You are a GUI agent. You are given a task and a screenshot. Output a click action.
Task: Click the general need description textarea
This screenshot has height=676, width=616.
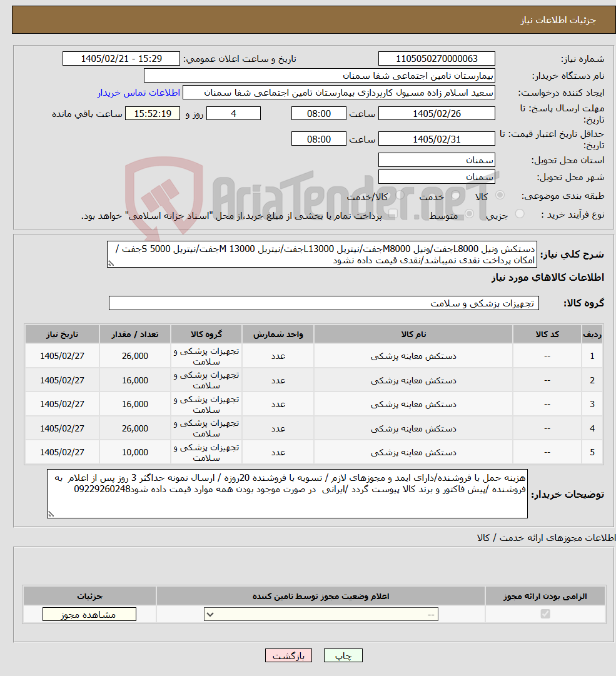322,255
